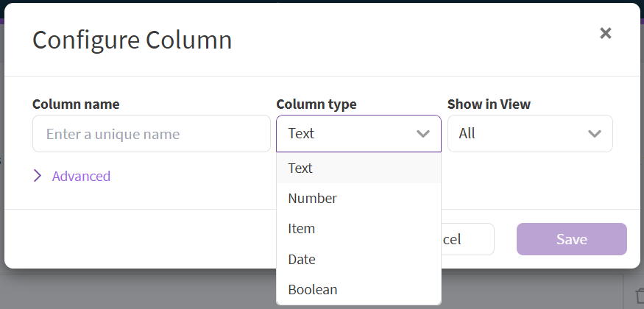644x309 pixels.
Task: Select Text from the column type list
Action: [300, 168]
